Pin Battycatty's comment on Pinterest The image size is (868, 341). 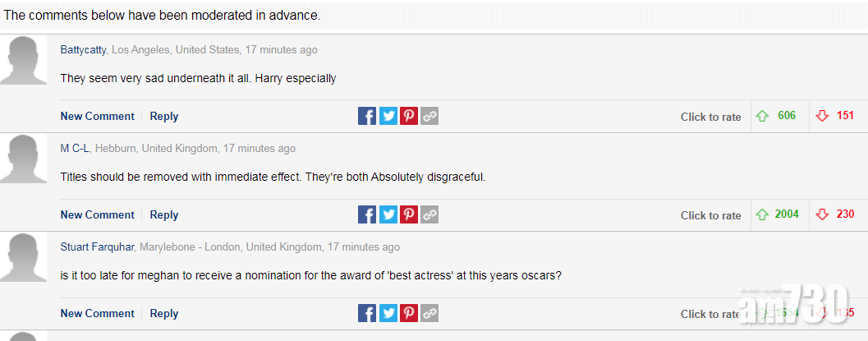click(x=409, y=116)
